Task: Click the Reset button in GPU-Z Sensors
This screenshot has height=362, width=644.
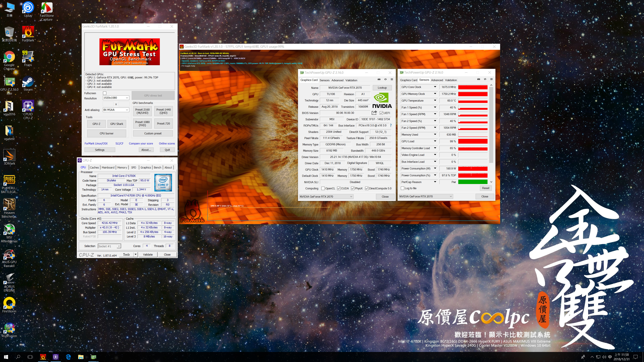Action: point(486,188)
